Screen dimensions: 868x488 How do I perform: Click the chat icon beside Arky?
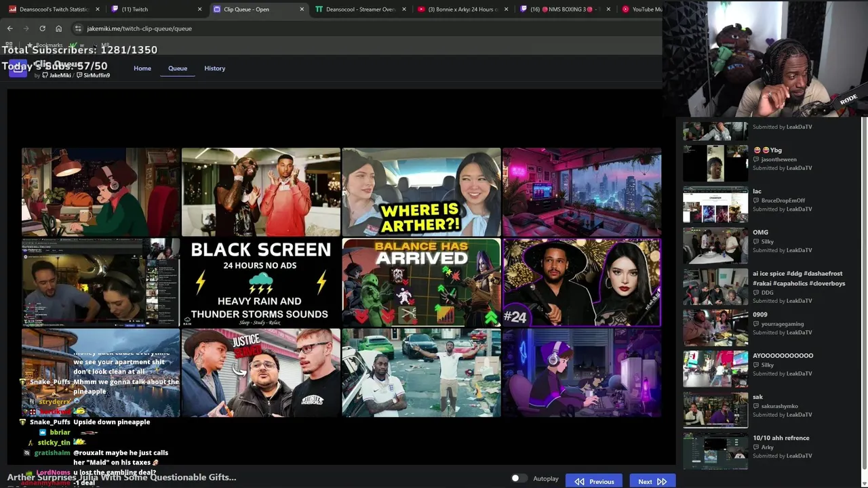[x=756, y=447]
